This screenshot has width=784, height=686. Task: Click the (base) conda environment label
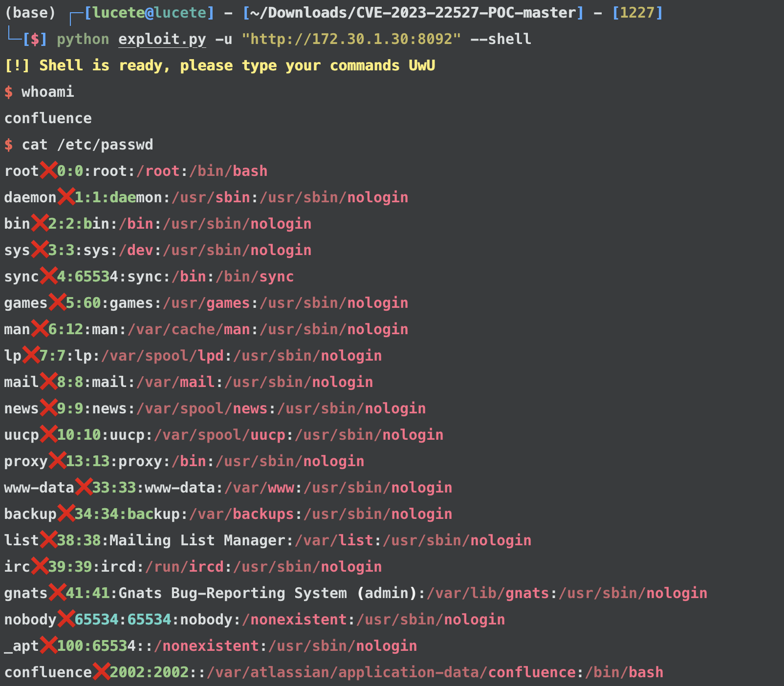pos(30,13)
